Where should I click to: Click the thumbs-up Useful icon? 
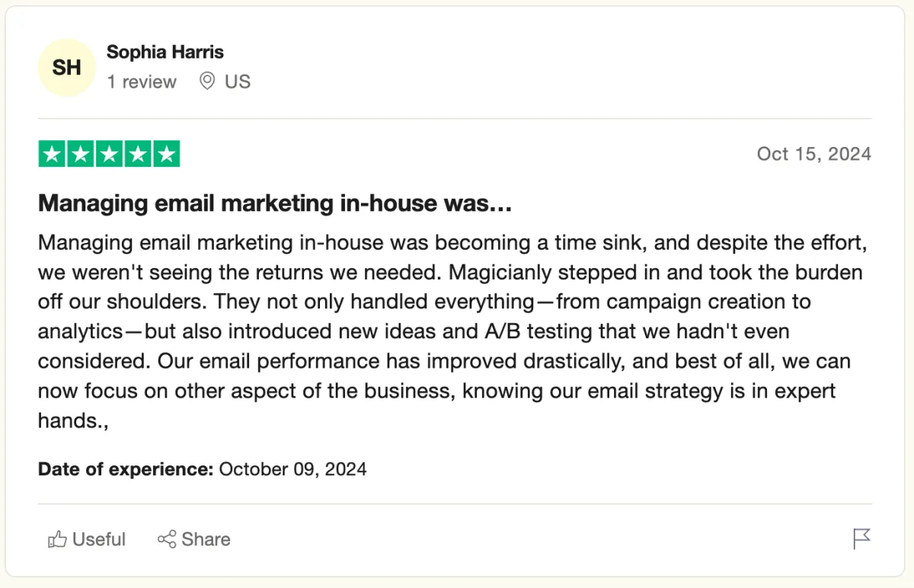pos(57,539)
